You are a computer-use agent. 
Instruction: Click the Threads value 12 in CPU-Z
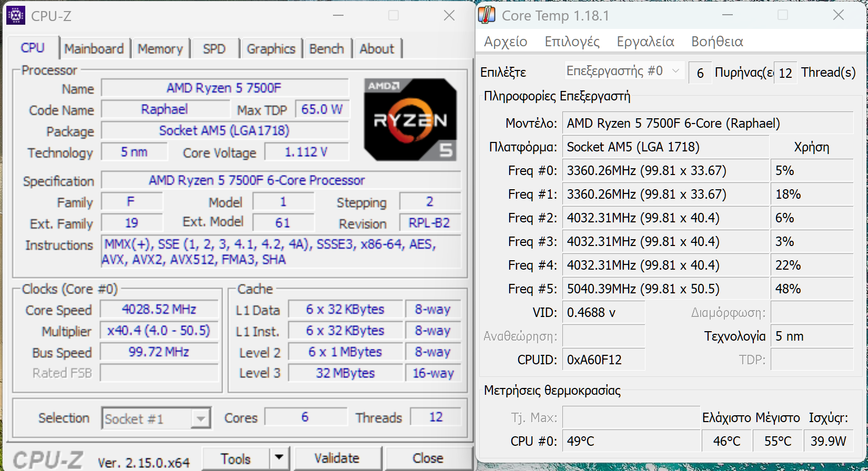[x=436, y=417]
